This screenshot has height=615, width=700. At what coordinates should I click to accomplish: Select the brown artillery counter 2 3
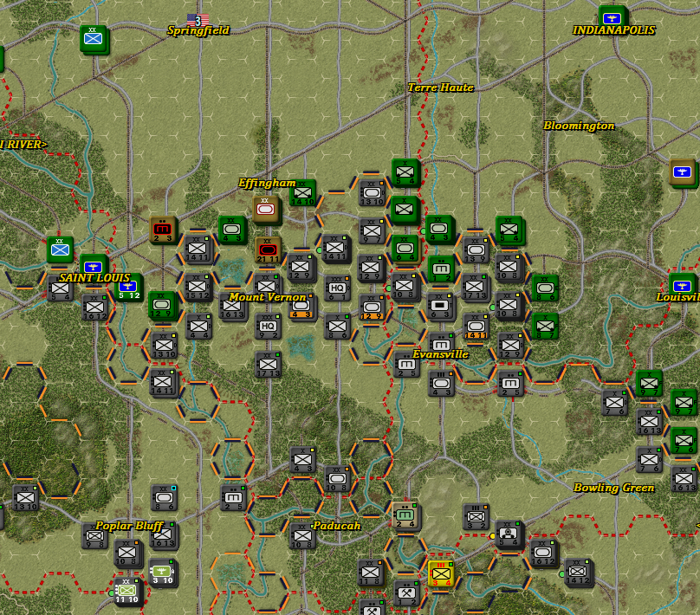click(163, 230)
